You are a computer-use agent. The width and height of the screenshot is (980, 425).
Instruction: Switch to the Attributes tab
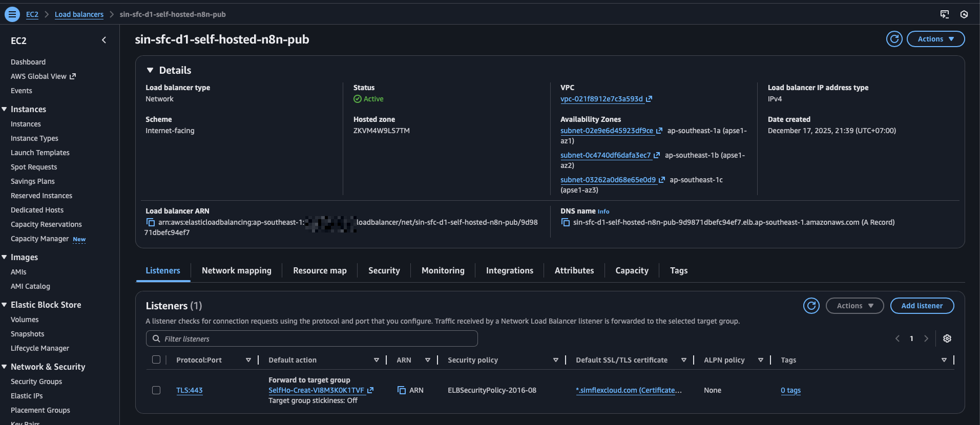click(x=574, y=270)
